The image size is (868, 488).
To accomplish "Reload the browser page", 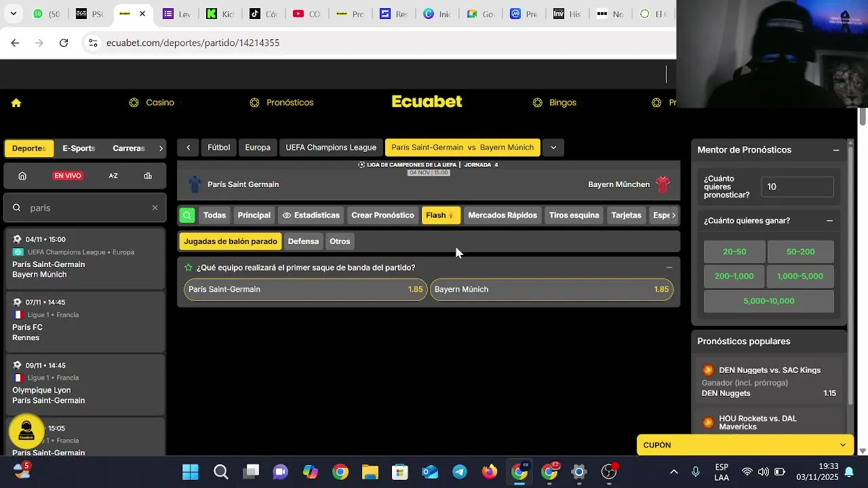I will click(x=64, y=43).
